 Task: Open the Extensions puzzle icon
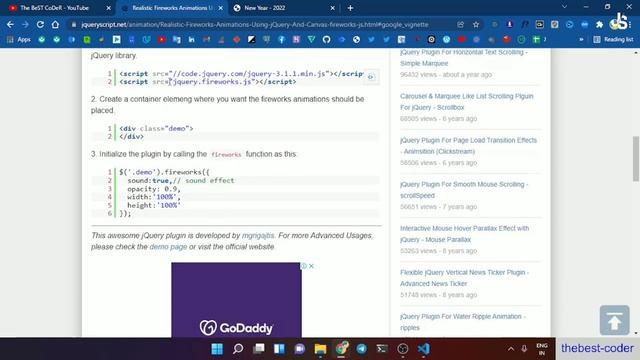(599, 24)
